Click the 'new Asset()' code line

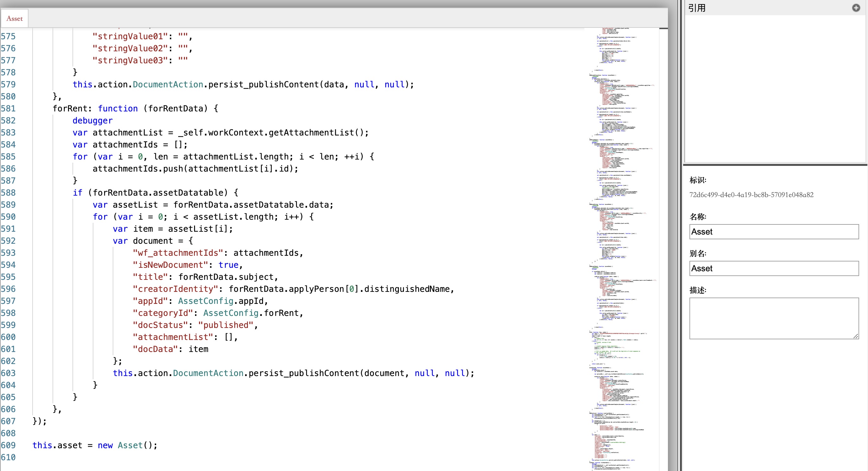point(94,445)
